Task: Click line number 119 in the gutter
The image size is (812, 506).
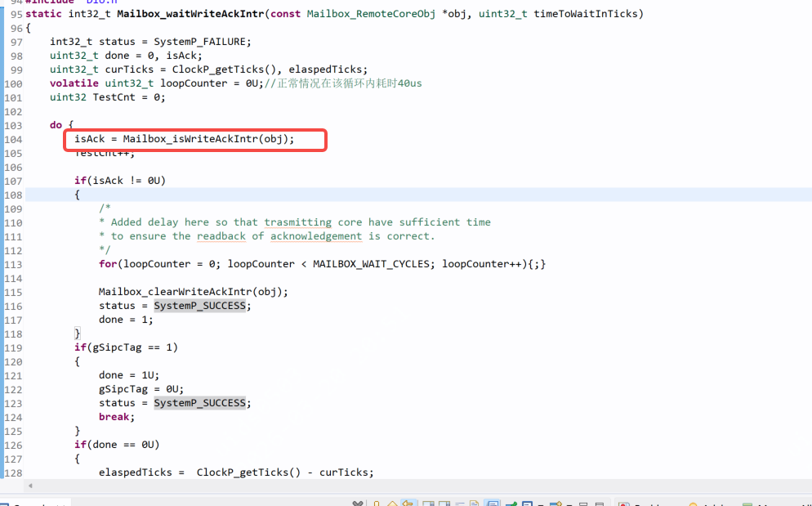Action: (13, 348)
